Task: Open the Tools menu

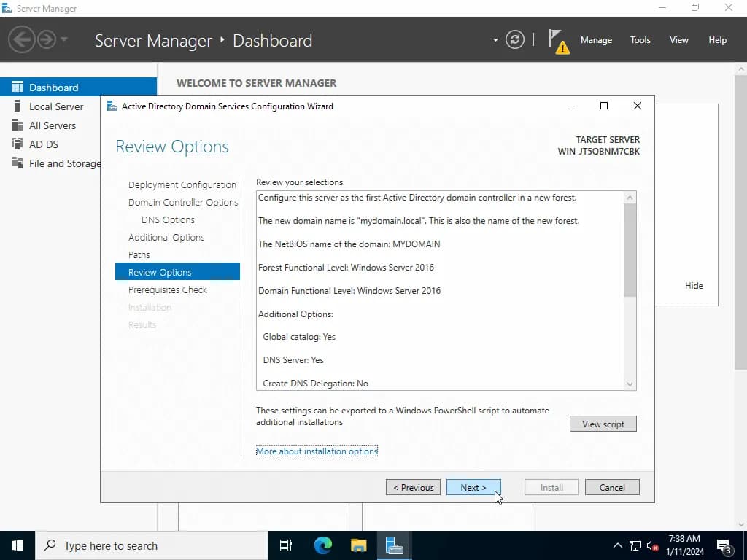Action: [x=640, y=40]
